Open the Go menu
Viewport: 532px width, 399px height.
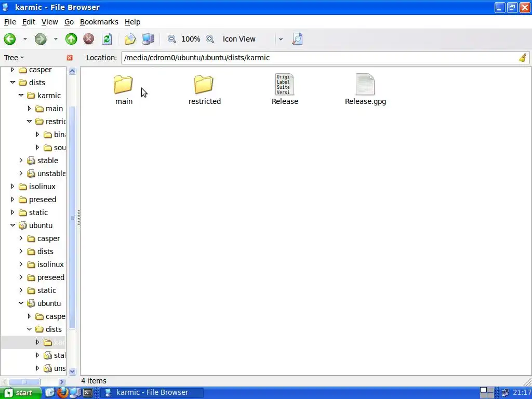(x=69, y=22)
